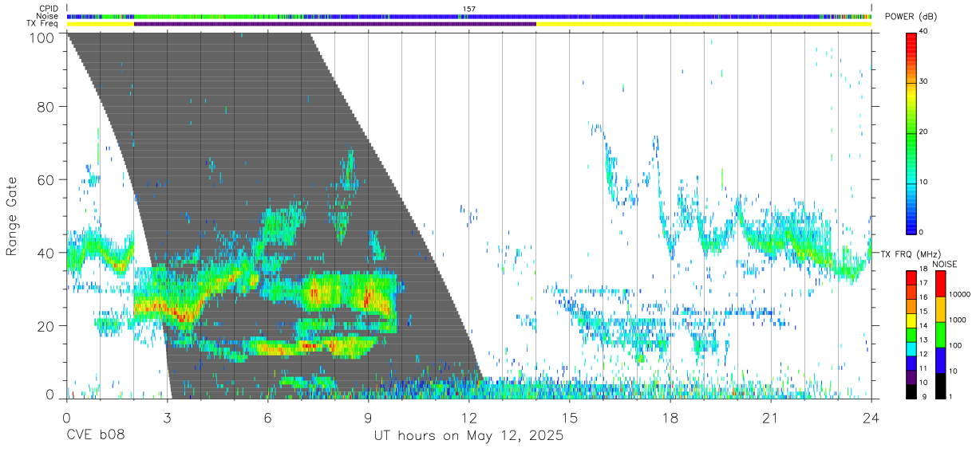The image size is (980, 452).
Task: Click the 17 label on TX FRQ legend
Action: pos(922,284)
